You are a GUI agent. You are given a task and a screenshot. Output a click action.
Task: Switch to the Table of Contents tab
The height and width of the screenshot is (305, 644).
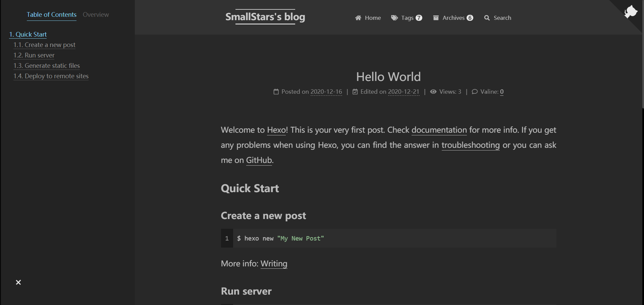click(x=52, y=14)
